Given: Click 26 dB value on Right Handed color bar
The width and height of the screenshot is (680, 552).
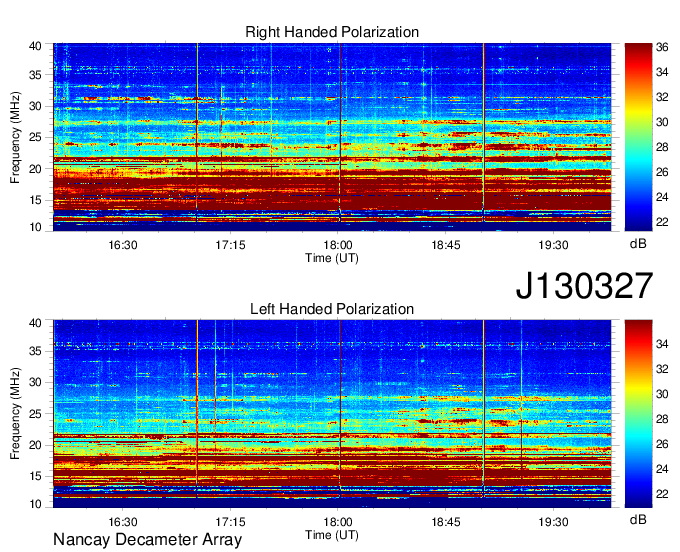Looking at the screenshot, I should point(662,172).
